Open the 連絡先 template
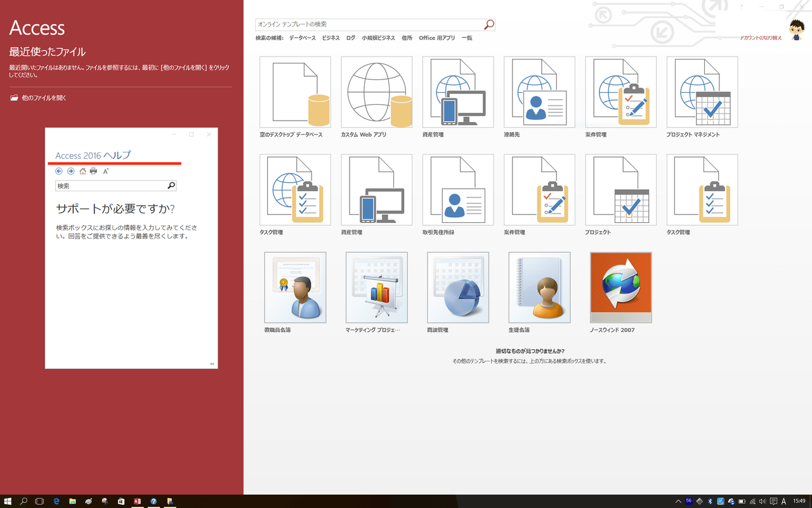Viewport: 812px width, 508px height. [539, 97]
